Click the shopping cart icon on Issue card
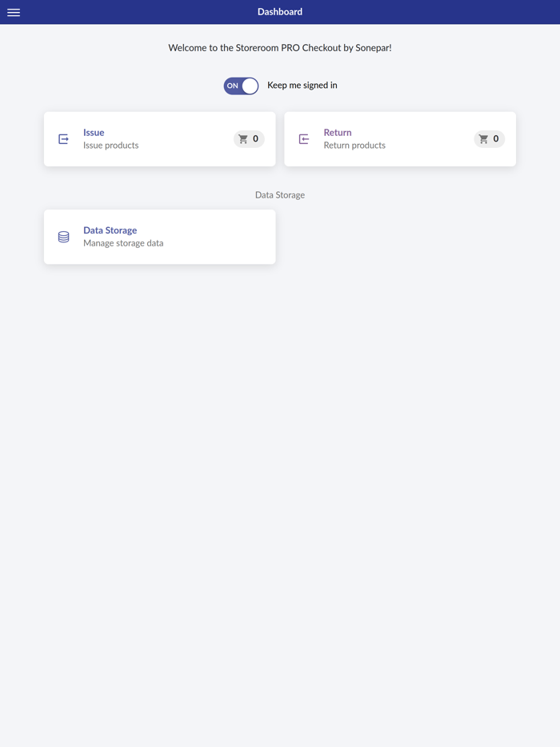 [x=243, y=138]
